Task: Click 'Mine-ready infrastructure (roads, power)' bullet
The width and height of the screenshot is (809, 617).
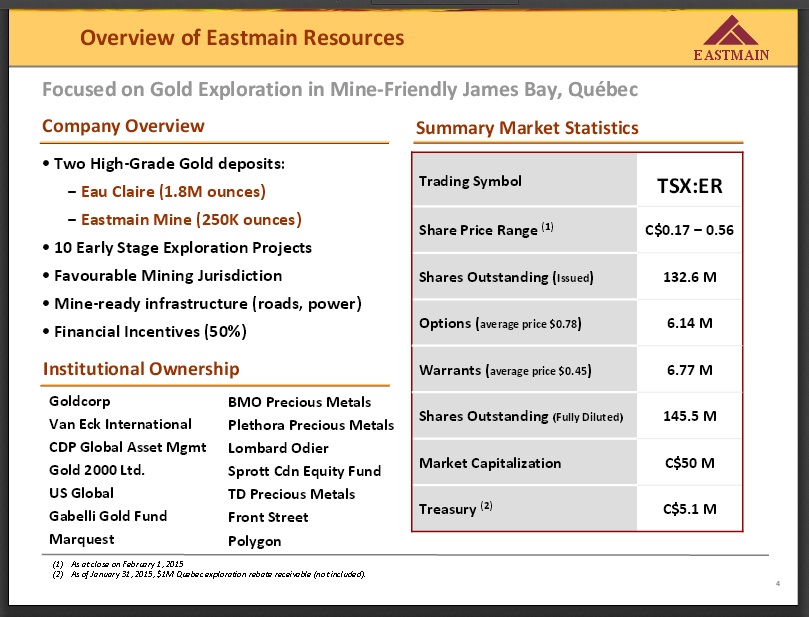Action: [202, 303]
